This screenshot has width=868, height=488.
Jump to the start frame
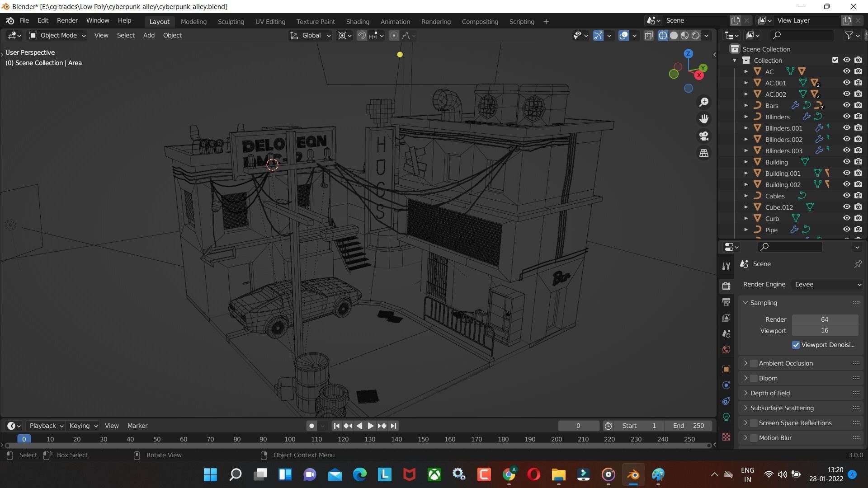(336, 426)
